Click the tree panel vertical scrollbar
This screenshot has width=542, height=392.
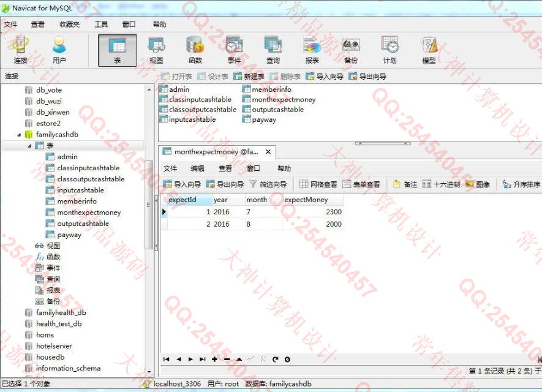point(149,205)
